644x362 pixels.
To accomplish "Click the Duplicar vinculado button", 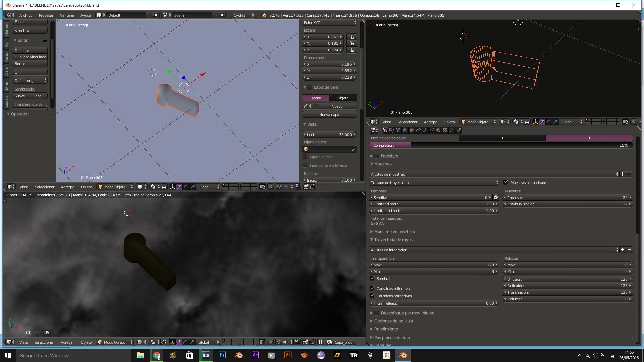I will (x=30, y=57).
